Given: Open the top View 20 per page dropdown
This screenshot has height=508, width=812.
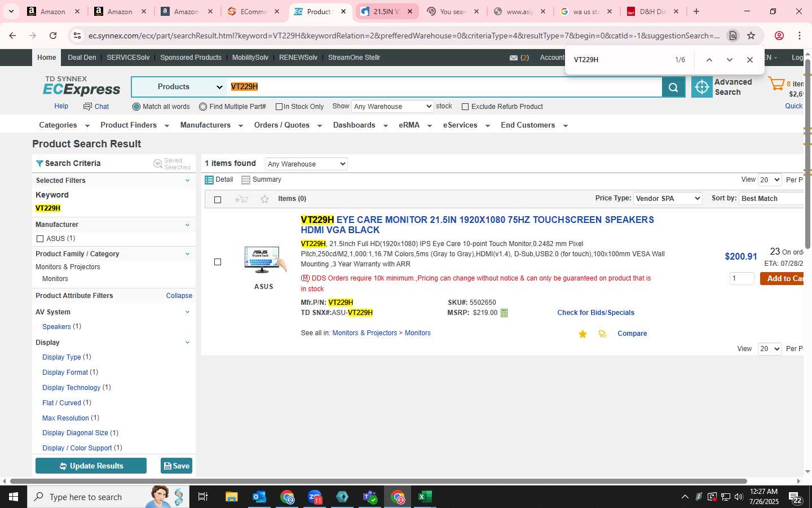Looking at the screenshot, I should tap(770, 179).
